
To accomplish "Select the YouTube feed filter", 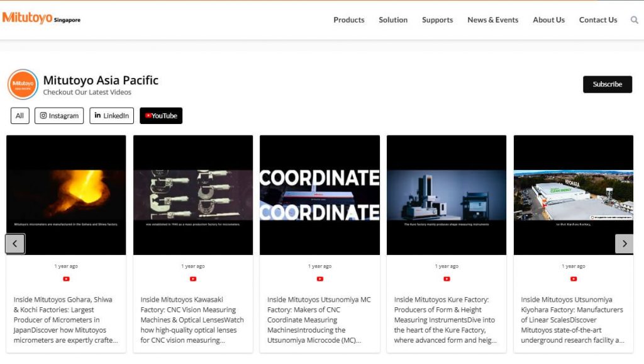I will pyautogui.click(x=161, y=116).
